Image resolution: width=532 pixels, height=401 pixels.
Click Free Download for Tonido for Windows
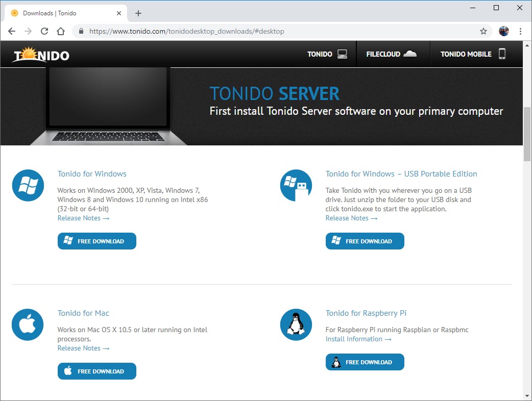click(96, 241)
